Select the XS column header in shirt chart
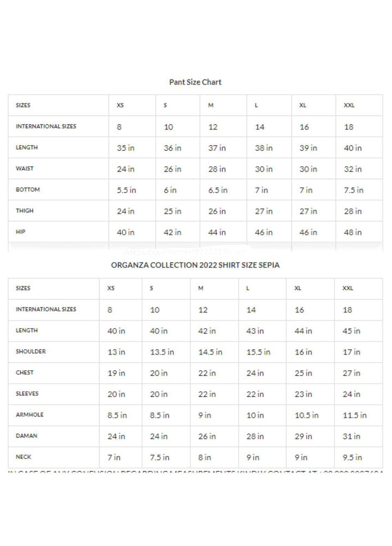The width and height of the screenshot is (392, 546). click(x=111, y=288)
